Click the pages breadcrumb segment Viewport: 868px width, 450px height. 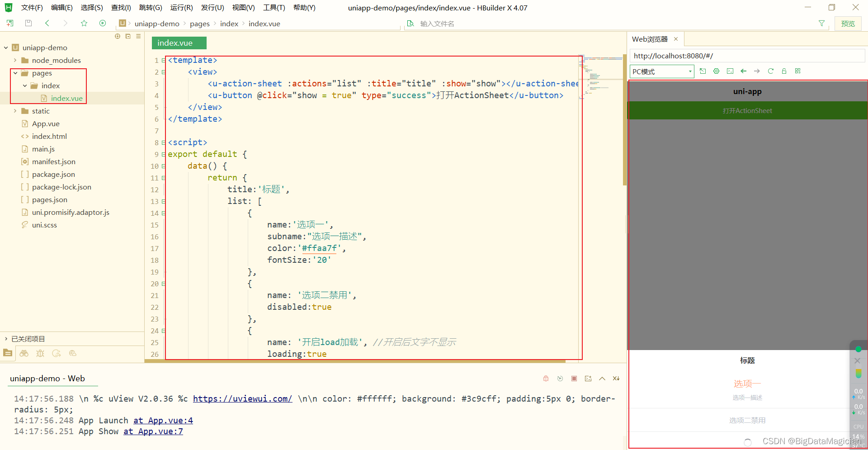click(199, 24)
